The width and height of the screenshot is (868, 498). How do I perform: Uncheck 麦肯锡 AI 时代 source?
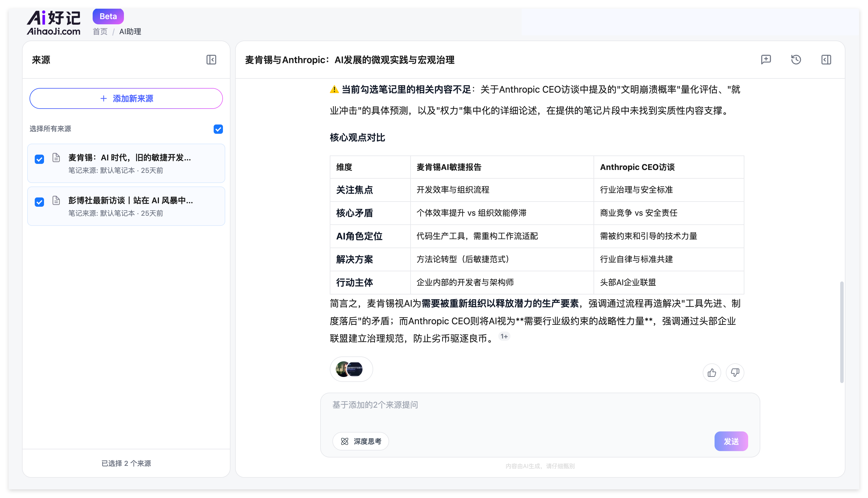39,159
